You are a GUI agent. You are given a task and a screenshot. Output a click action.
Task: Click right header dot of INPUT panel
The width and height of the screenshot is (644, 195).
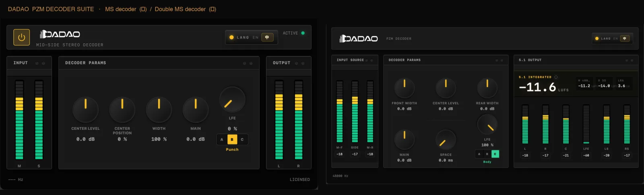point(43,63)
